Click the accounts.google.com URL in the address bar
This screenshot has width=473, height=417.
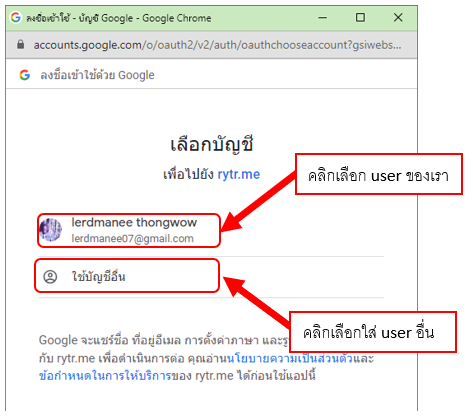pos(217,45)
